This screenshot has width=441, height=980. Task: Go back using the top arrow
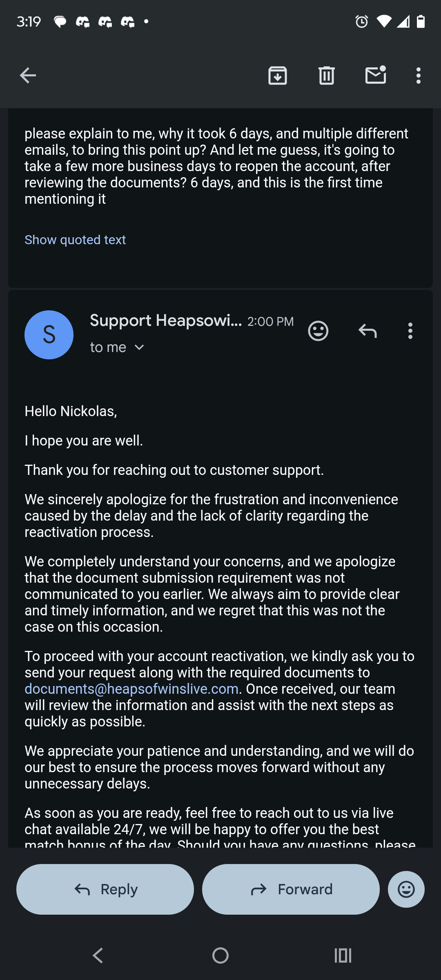(x=28, y=76)
